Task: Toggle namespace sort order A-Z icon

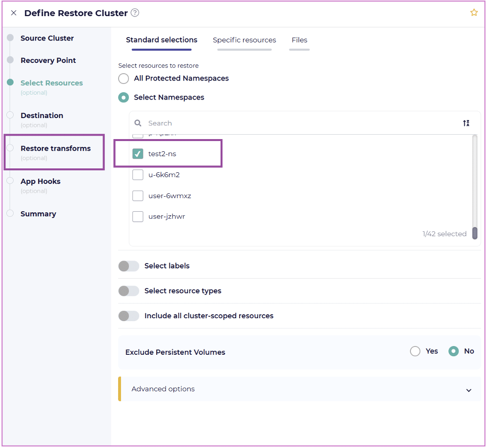Action: (466, 123)
